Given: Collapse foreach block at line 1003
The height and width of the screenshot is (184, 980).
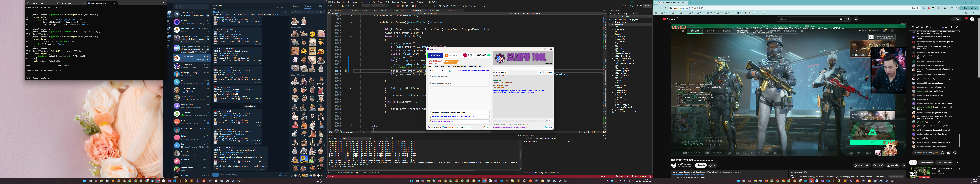Looking at the screenshot, I should [351, 37].
